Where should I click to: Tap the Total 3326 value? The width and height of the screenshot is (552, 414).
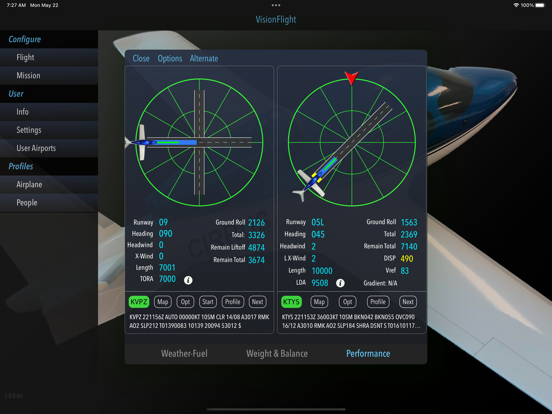pos(256,235)
